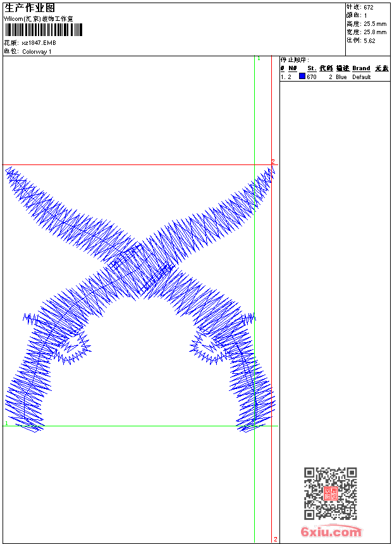Click the red marker 2 at top of design
This screenshot has height=544, width=392.
click(273, 162)
